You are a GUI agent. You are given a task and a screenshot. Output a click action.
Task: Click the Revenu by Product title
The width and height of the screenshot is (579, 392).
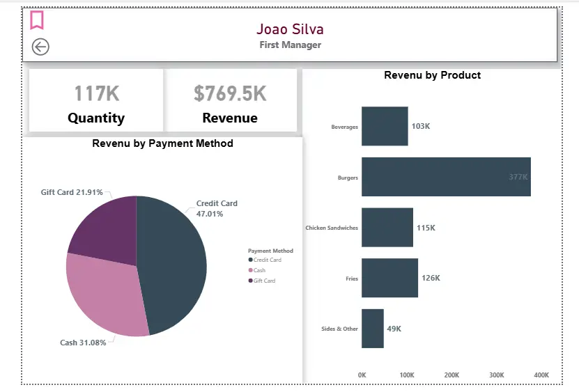click(433, 75)
